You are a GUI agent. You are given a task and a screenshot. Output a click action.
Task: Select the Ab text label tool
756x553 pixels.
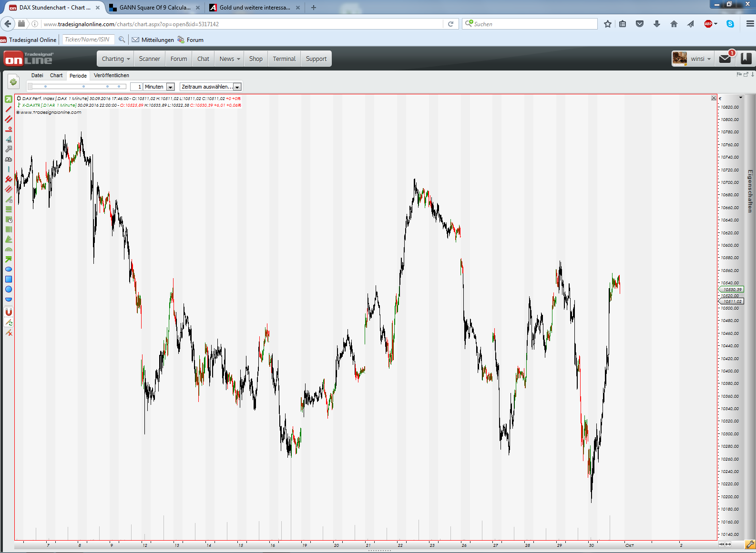pyautogui.click(x=9, y=159)
